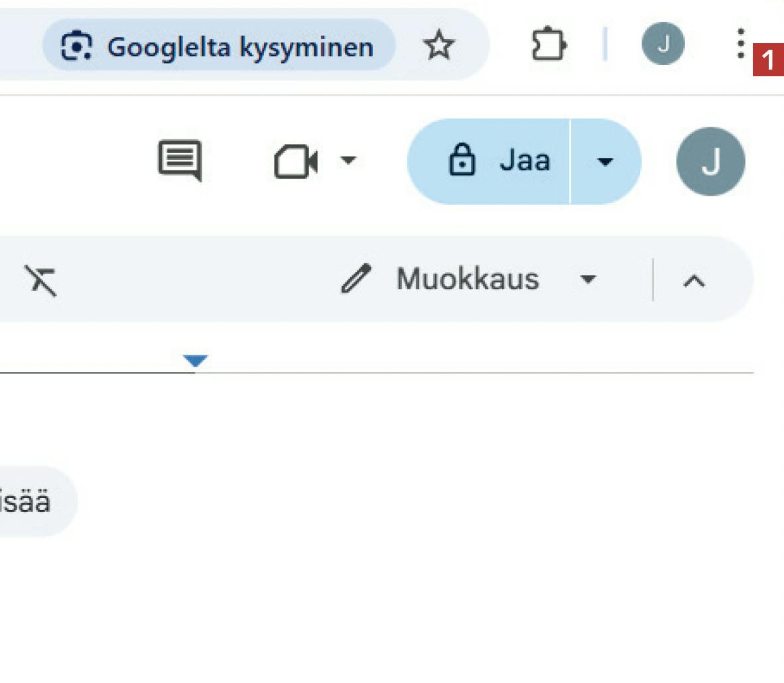Expand the Muokkaus mode dropdown arrow

588,279
